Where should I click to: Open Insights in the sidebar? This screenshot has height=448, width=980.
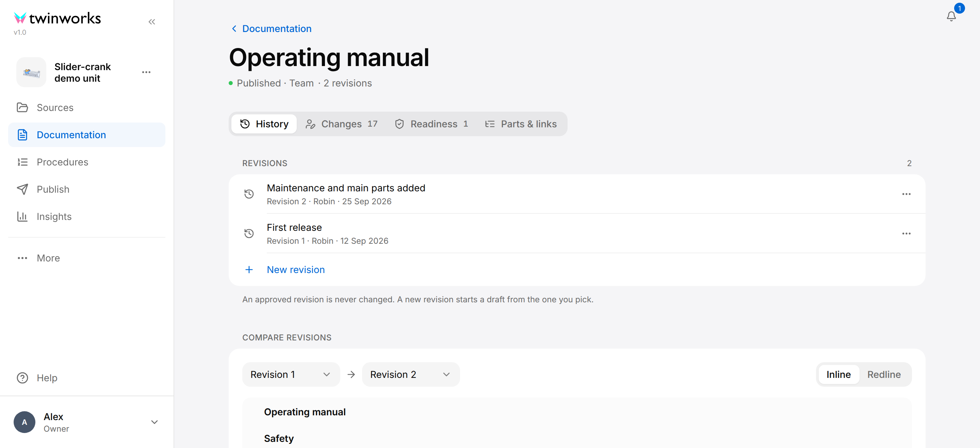coord(87,217)
